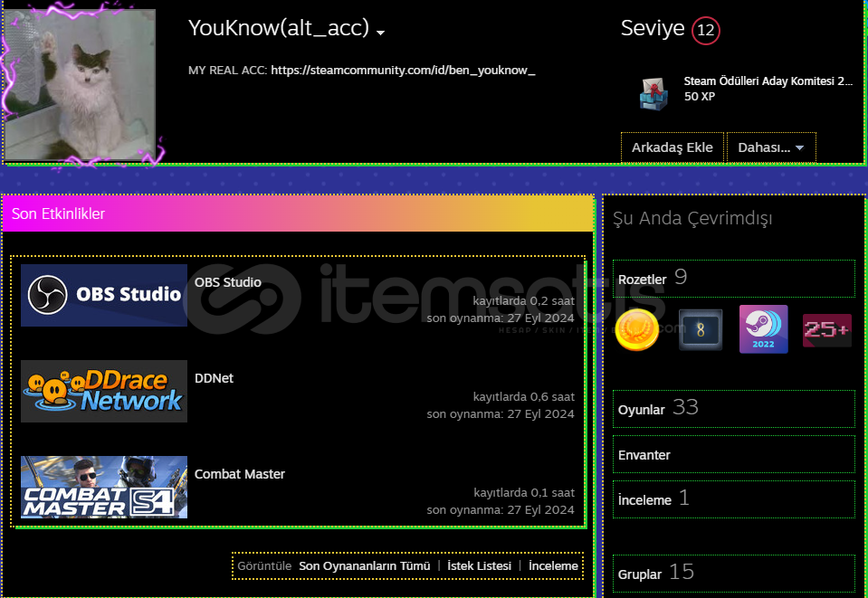Open the cat profile avatar picture
The width and height of the screenshot is (868, 598).
[81, 85]
